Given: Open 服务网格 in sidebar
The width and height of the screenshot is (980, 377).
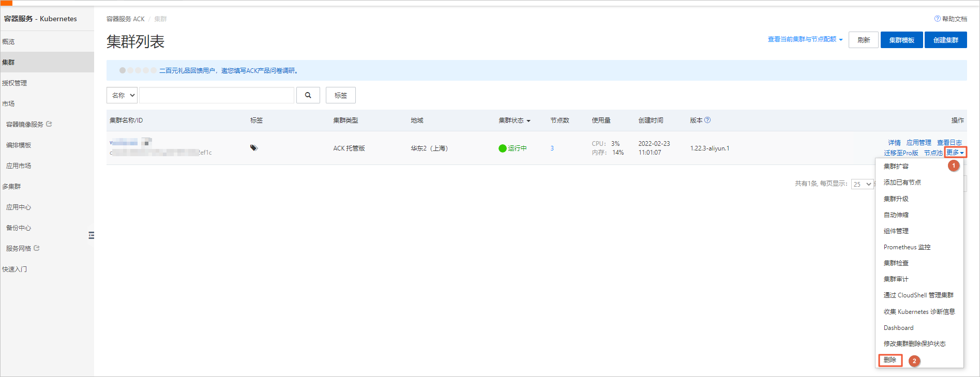Looking at the screenshot, I should pos(19,248).
